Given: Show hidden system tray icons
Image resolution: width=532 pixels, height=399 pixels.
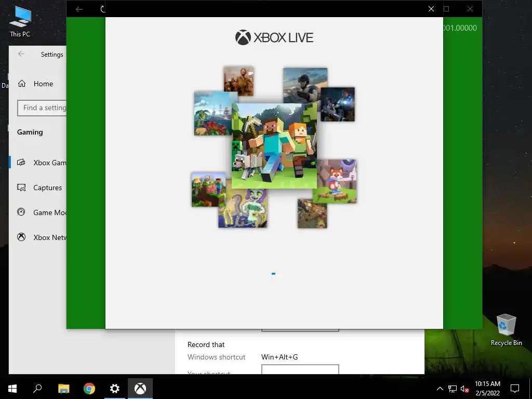Looking at the screenshot, I should 440,389.
